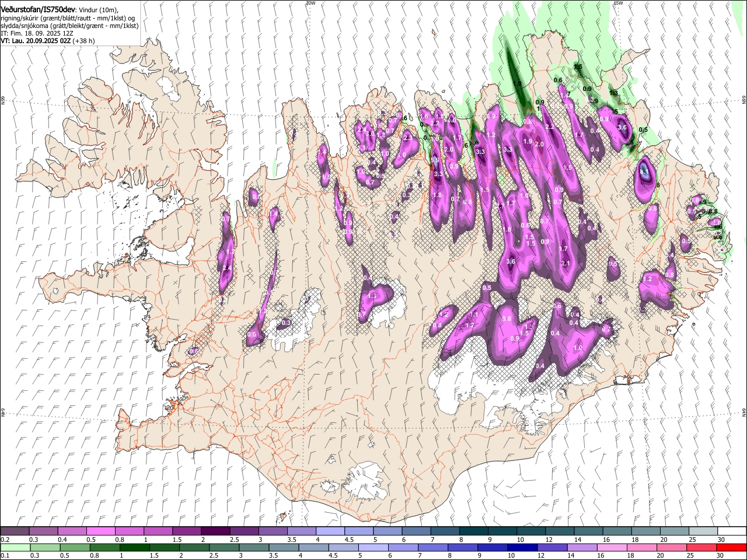Click the '1.5' label in snow legend

177,540
